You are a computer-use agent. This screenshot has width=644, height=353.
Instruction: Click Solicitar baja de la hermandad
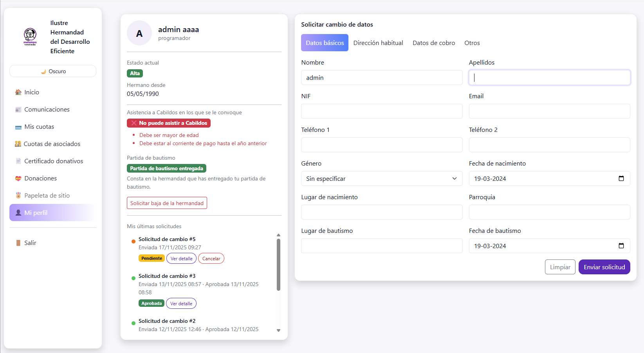pyautogui.click(x=167, y=203)
